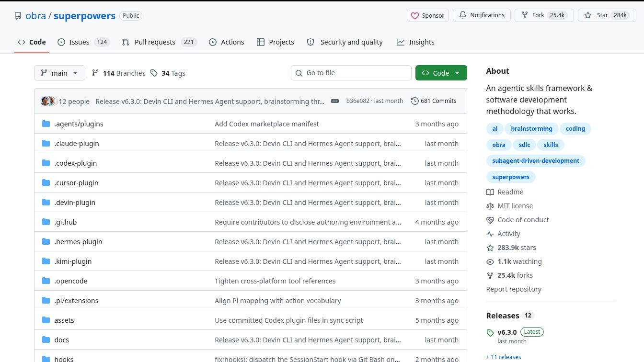This screenshot has height=362, width=644.
Task: Open the Projects tab
Action: [x=276, y=42]
